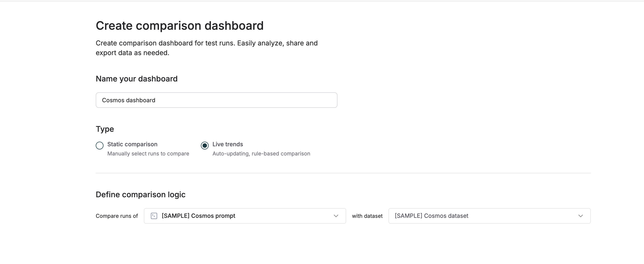Click the Static comparison label text
The height and width of the screenshot is (264, 644).
pyautogui.click(x=132, y=144)
